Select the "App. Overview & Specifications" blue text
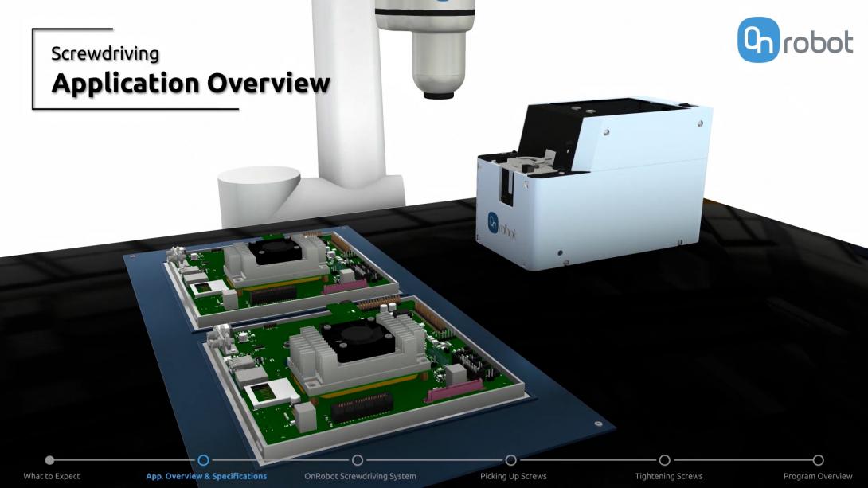This screenshot has width=868, height=488. [x=205, y=475]
